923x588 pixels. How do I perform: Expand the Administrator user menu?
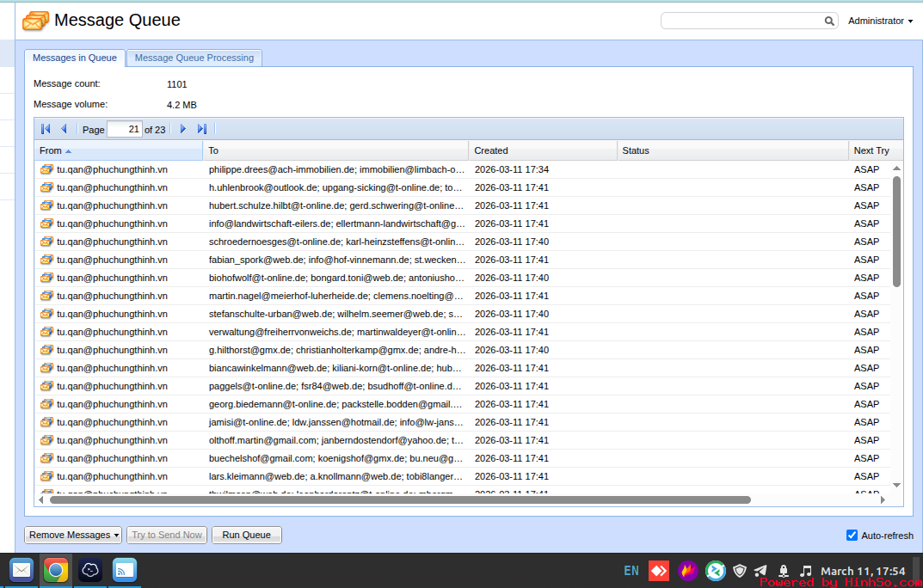(880, 21)
